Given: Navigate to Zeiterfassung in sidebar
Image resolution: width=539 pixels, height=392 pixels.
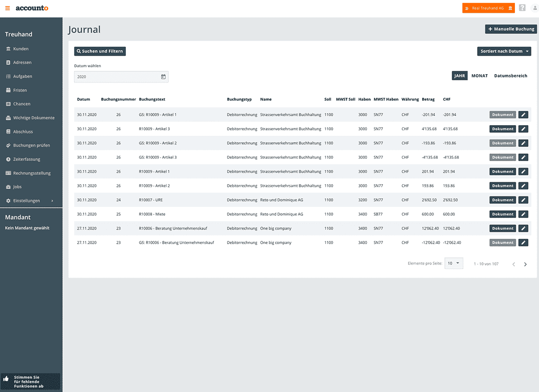Looking at the screenshot, I should coord(26,159).
